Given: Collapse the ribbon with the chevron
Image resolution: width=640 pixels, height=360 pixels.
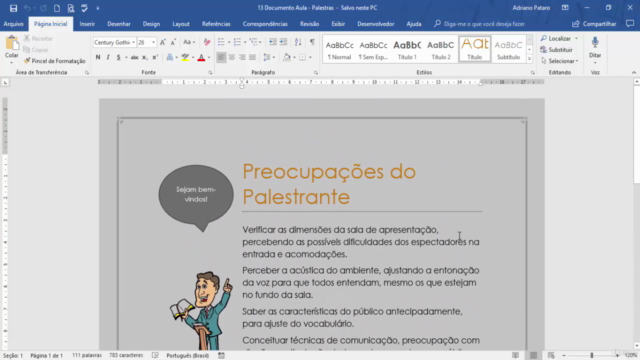Looking at the screenshot, I should 634,73.
